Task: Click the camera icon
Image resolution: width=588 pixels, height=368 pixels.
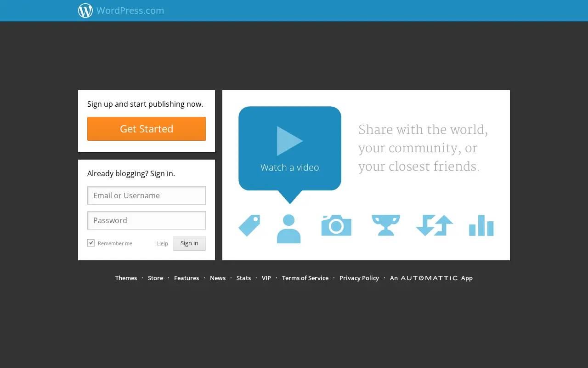Action: 336,225
